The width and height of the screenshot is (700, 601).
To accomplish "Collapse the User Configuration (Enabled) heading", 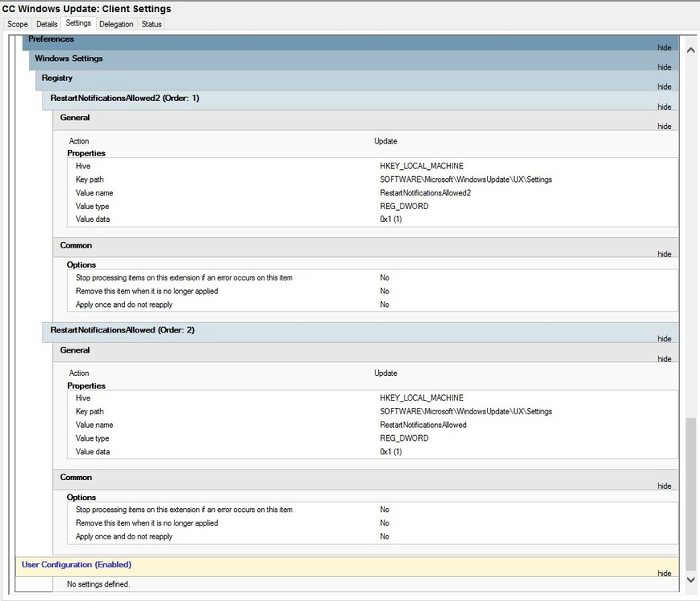I will (x=76, y=565).
